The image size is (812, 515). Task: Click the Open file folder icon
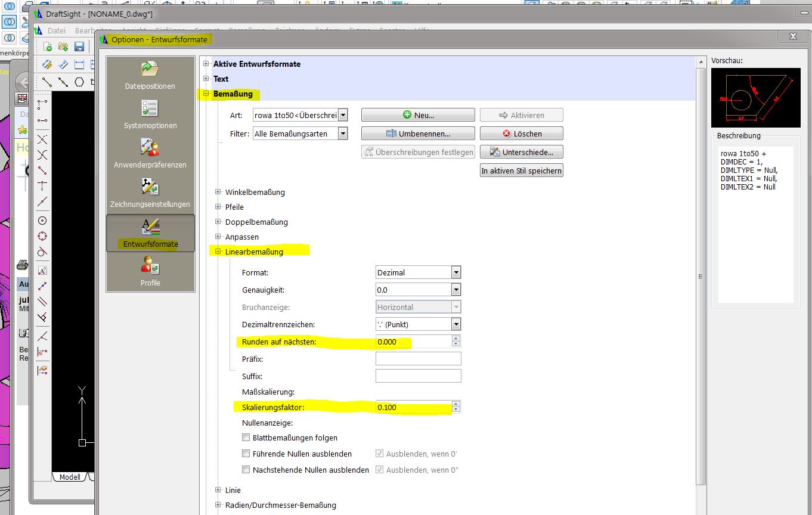(x=63, y=47)
